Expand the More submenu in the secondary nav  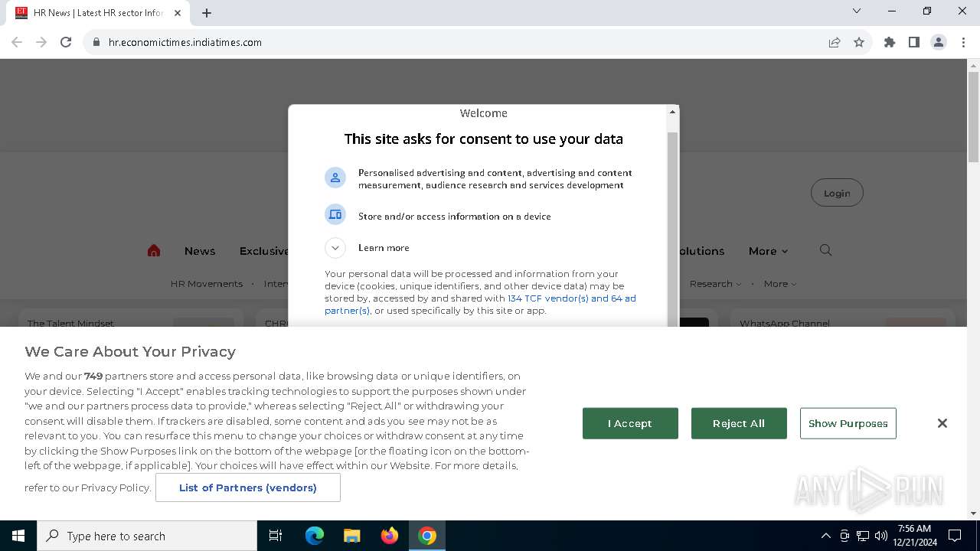pyautogui.click(x=780, y=284)
